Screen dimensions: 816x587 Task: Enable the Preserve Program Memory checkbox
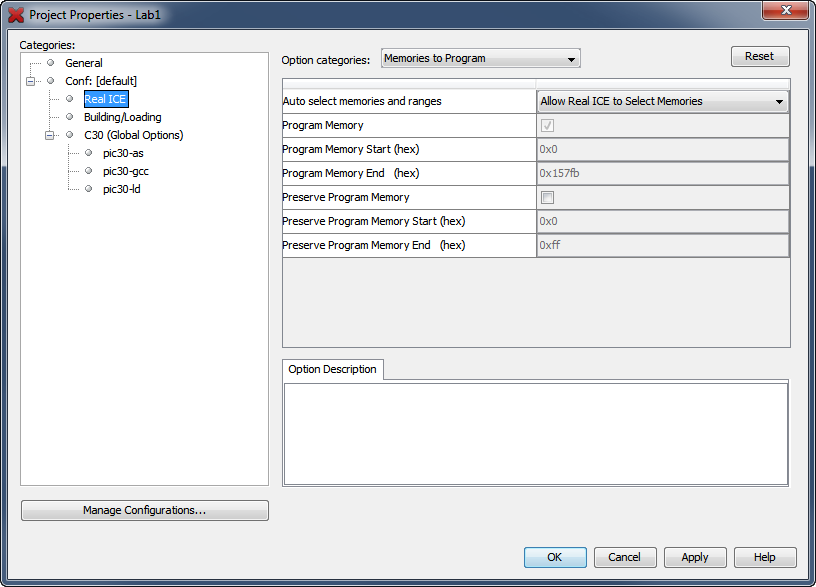pyautogui.click(x=547, y=198)
